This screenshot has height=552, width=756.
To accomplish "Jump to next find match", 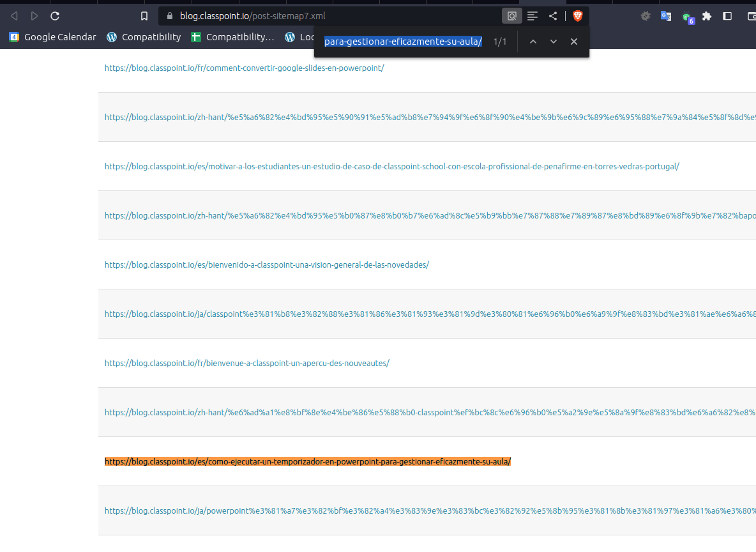I will pos(554,42).
